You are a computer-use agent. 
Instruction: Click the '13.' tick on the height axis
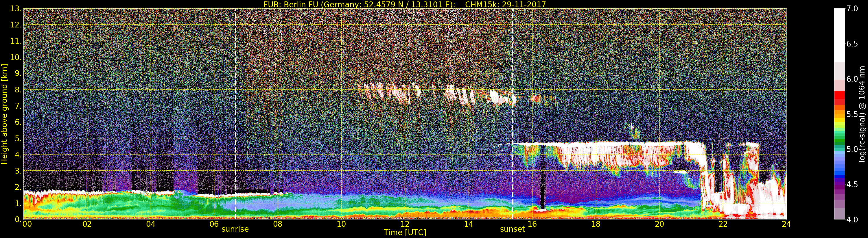16,9
